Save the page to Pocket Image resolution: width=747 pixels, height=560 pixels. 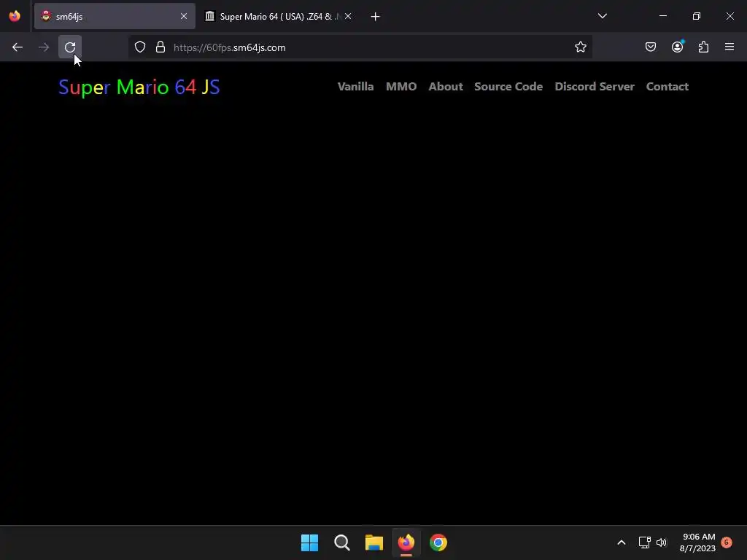pos(650,47)
